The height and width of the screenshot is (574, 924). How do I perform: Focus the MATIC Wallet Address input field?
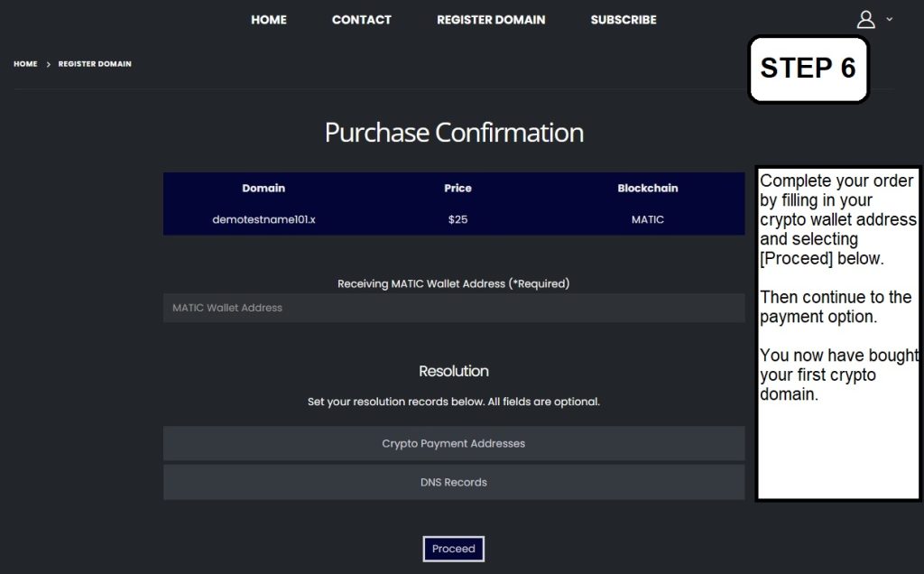click(x=454, y=308)
